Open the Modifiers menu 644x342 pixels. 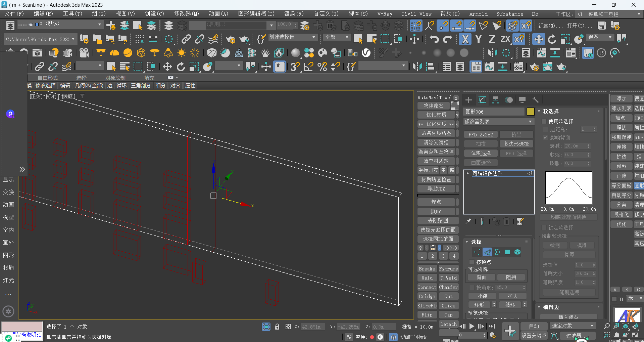tap(186, 14)
